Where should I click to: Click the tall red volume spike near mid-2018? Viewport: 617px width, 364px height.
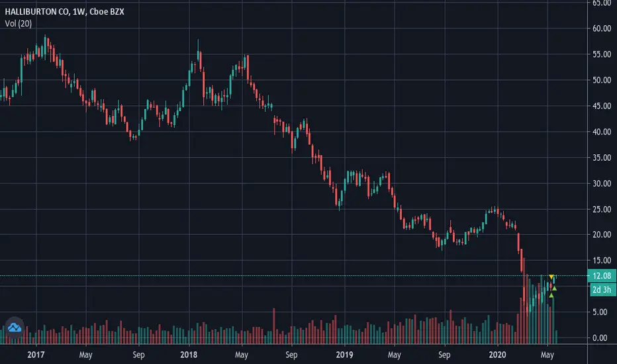(x=274, y=326)
